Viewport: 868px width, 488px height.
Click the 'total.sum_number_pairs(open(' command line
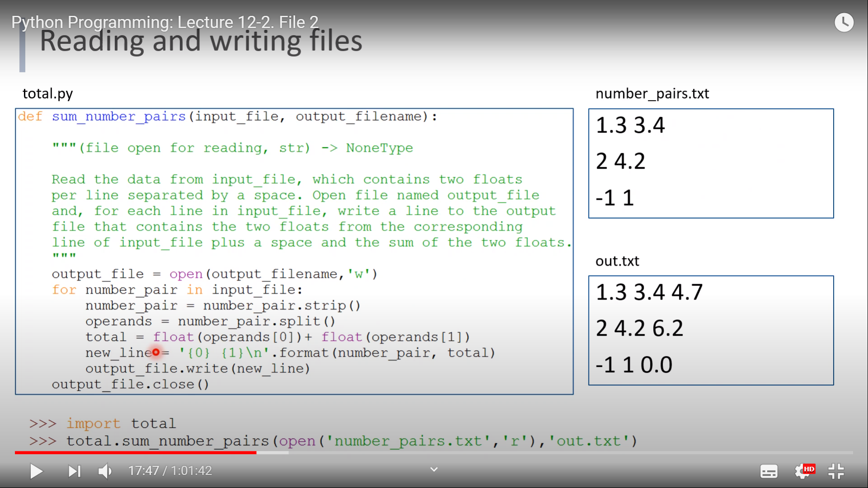(333, 441)
